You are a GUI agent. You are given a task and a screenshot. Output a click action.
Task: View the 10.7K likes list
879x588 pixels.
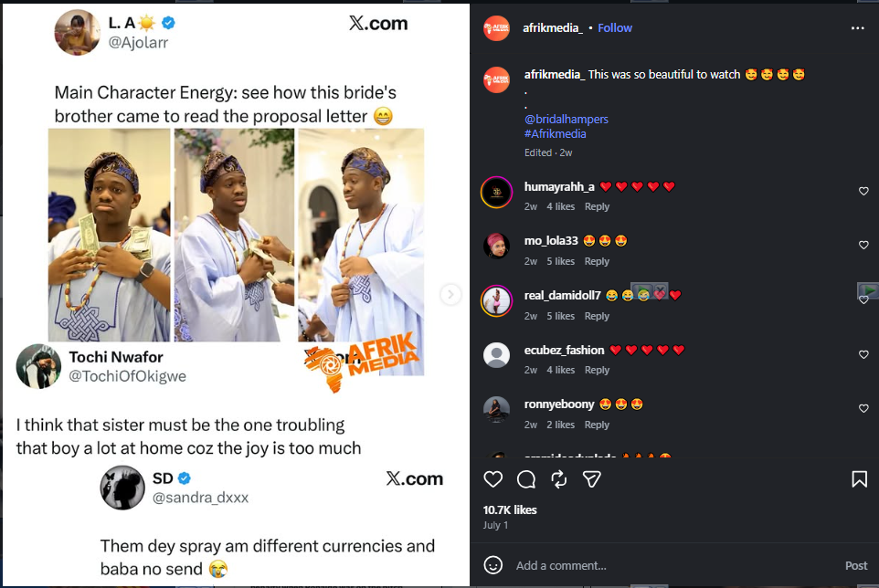(510, 510)
